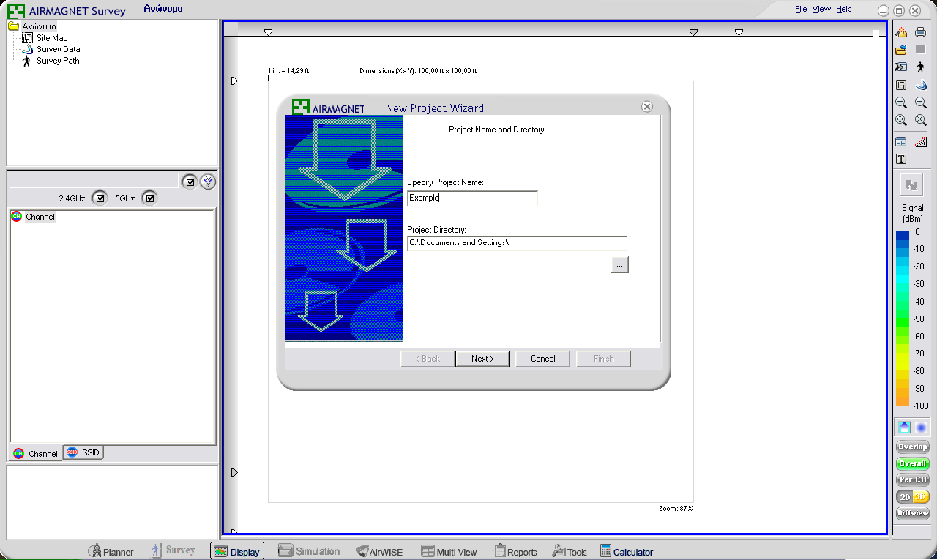937x560 pixels.
Task: Zoom in with the plus magnifier
Action: tap(901, 102)
